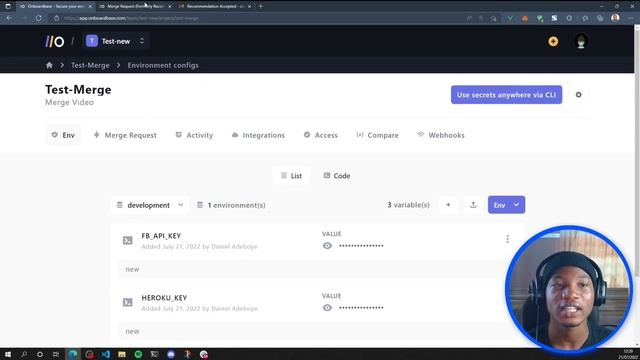Click the Edge browser taskbar icon
This screenshot has width=640, height=360.
73,354
